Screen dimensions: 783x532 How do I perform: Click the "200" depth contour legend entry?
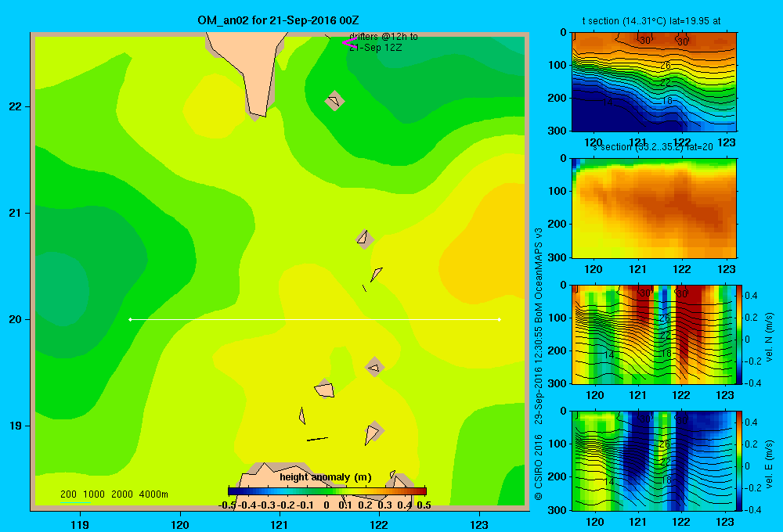coord(68,494)
